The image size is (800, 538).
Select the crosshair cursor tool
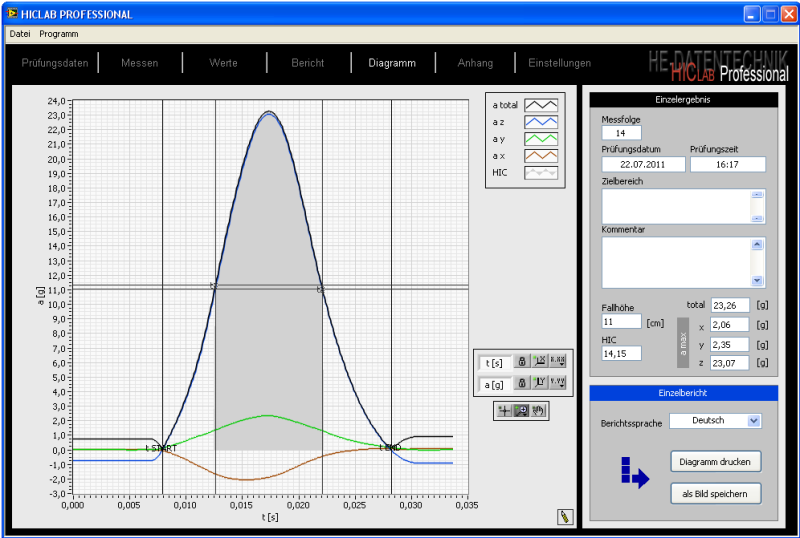[x=505, y=410]
